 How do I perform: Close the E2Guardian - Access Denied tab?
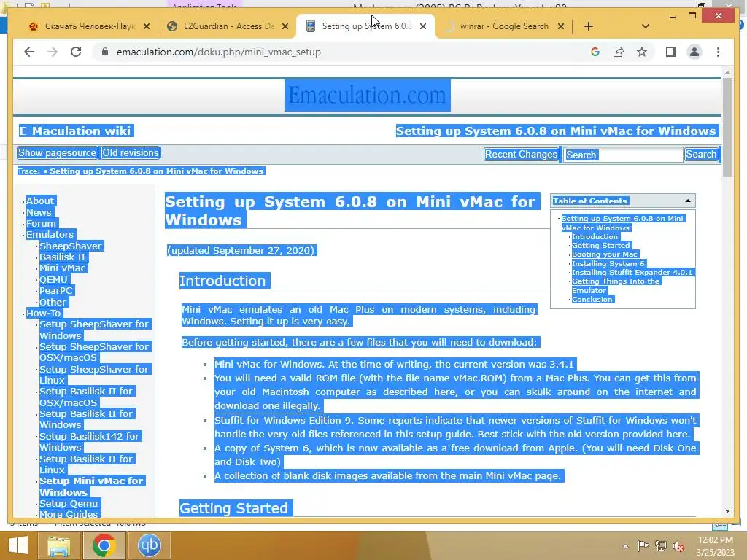(x=285, y=26)
